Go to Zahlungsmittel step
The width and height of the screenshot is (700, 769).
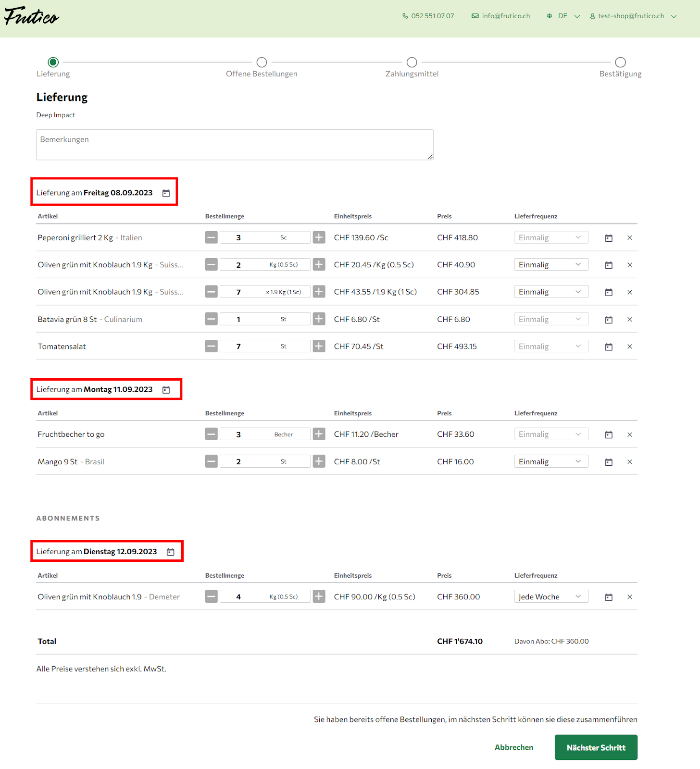pyautogui.click(x=412, y=62)
